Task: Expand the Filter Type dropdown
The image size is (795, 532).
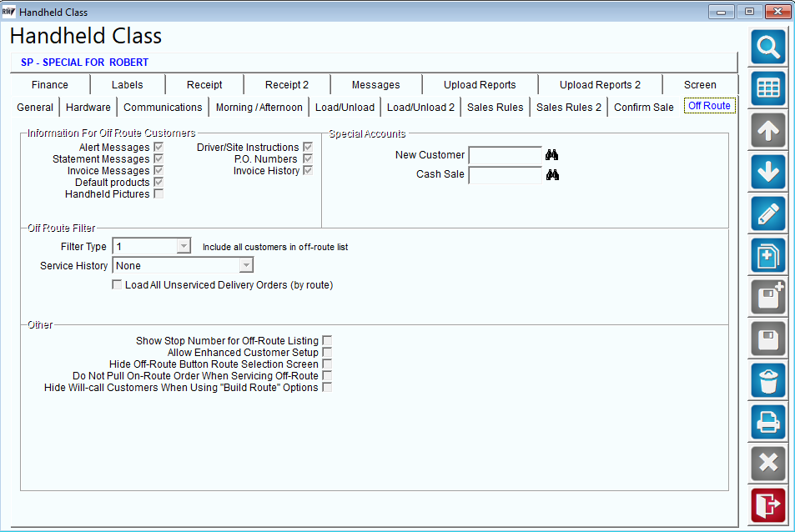Action: tap(184, 246)
